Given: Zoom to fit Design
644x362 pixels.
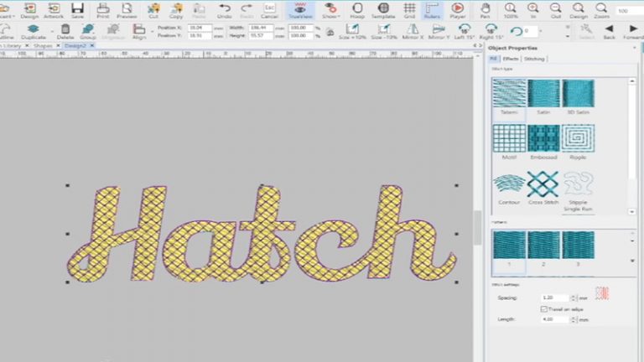Looking at the screenshot, I should click(579, 11).
